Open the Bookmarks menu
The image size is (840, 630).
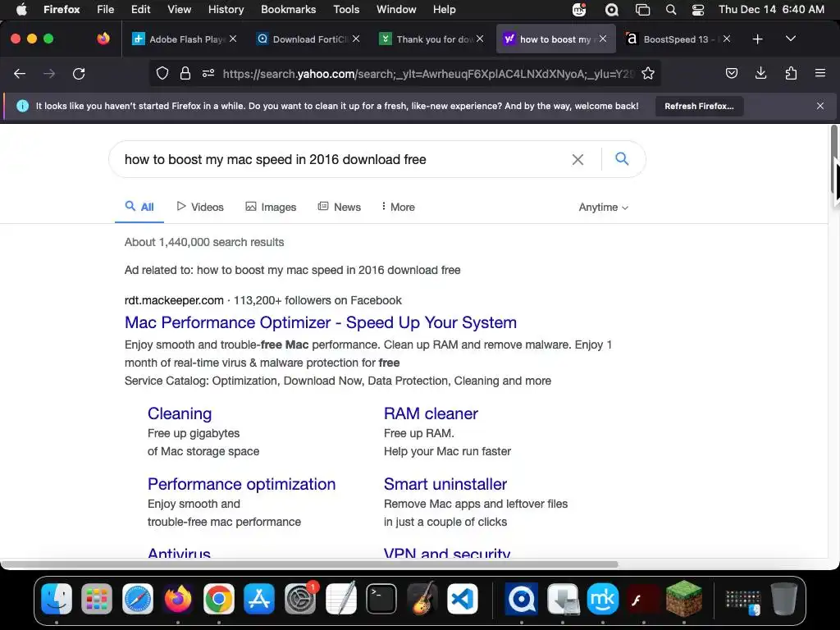(288, 9)
